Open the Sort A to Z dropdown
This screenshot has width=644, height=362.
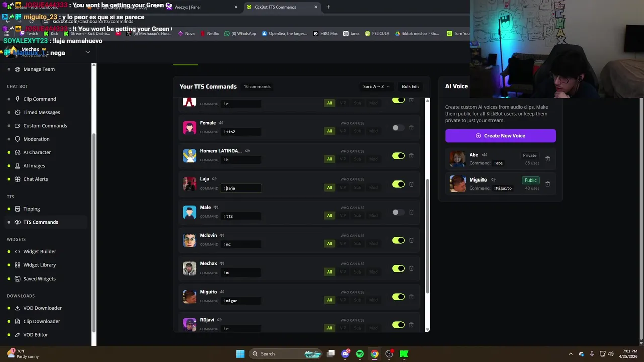[x=376, y=86]
